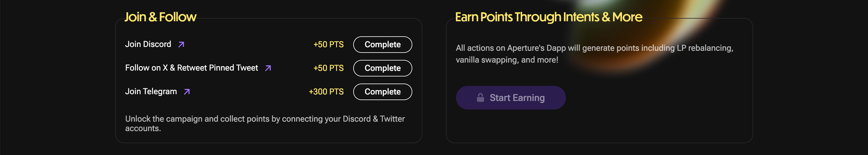Click the Start Earning button

510,98
